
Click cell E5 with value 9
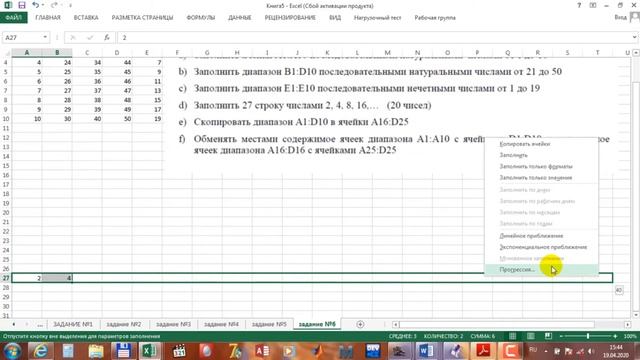coord(147,72)
